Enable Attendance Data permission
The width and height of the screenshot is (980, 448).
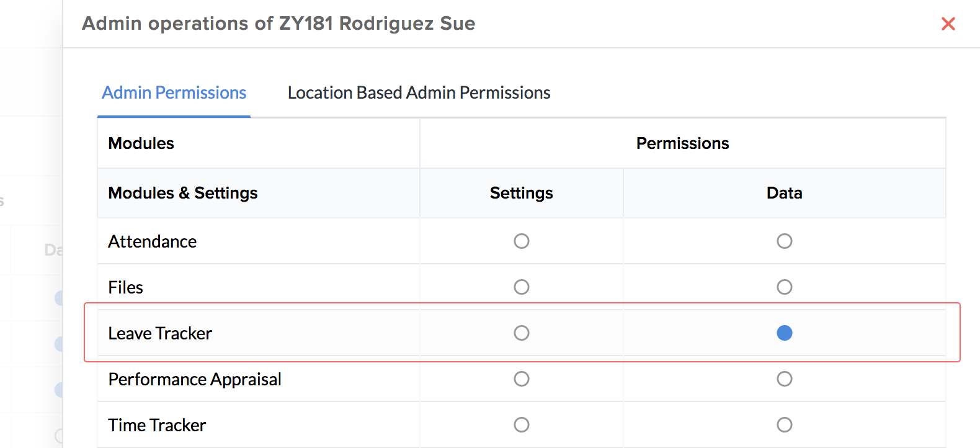[x=785, y=241]
